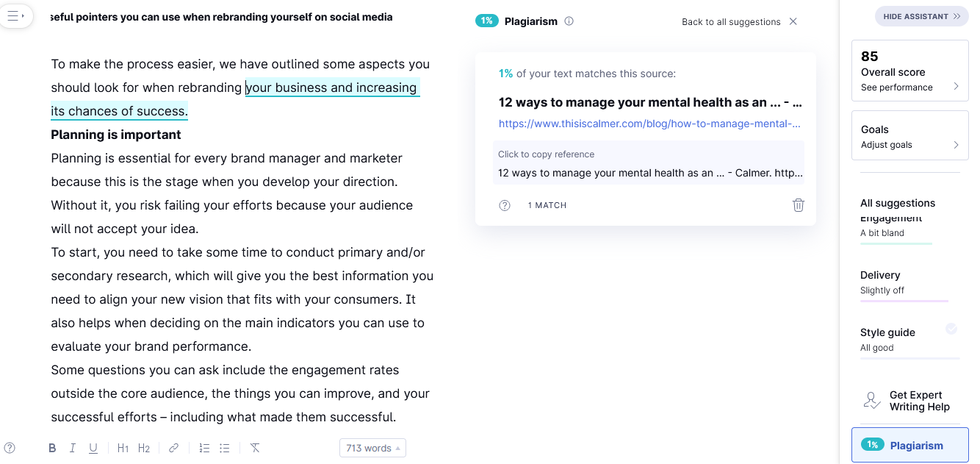This screenshot has width=980, height=464.
Task: Expand Overall score to see performance
Action: (x=909, y=71)
